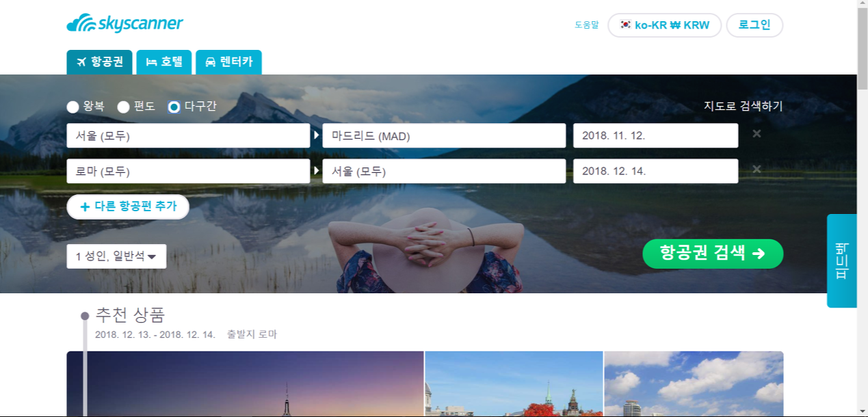The height and width of the screenshot is (417, 868).
Task: Open the 2018. 11. 12. departure date picker
Action: [x=655, y=135]
